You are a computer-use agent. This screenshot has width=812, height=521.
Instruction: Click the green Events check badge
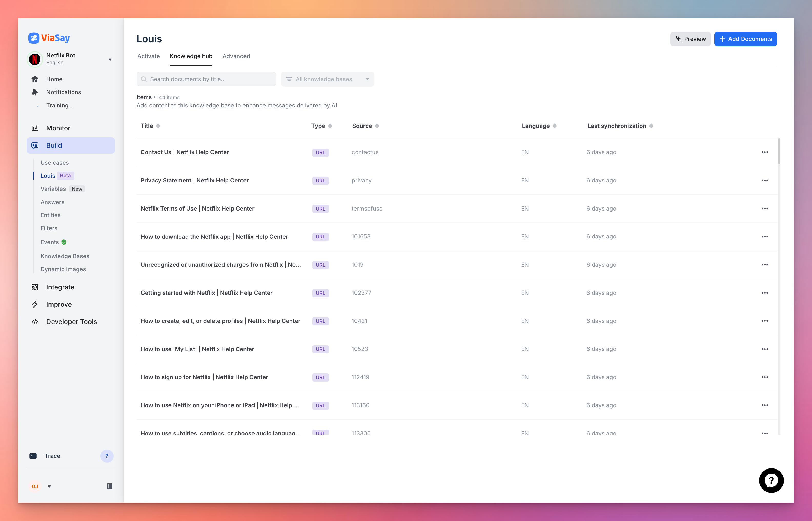64,242
